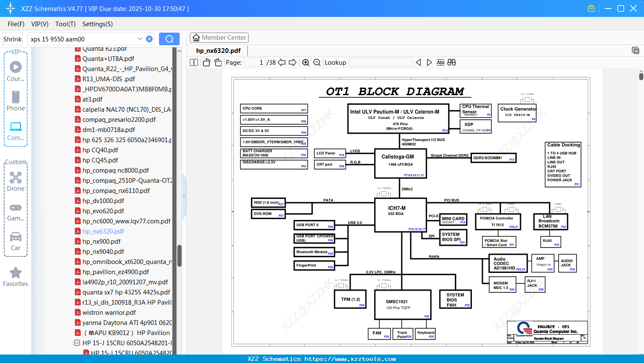Click the restore panel icon near tab bar
This screenshot has width=644, height=363.
click(x=636, y=50)
